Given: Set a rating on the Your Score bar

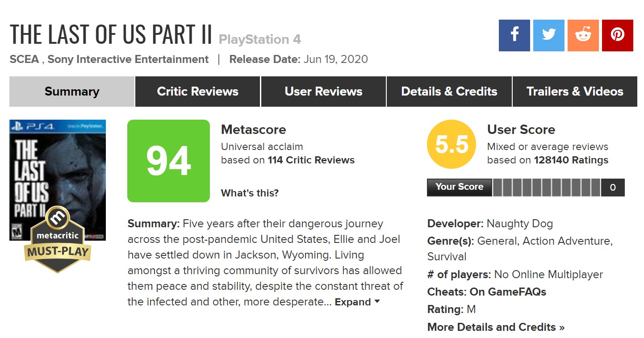Looking at the screenshot, I should click(547, 188).
